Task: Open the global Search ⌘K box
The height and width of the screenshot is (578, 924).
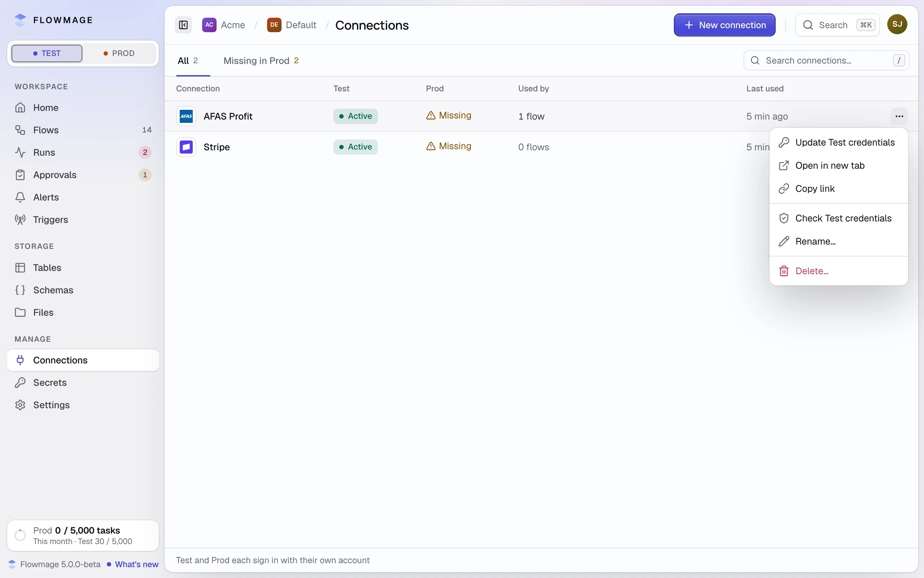Action: (x=837, y=25)
